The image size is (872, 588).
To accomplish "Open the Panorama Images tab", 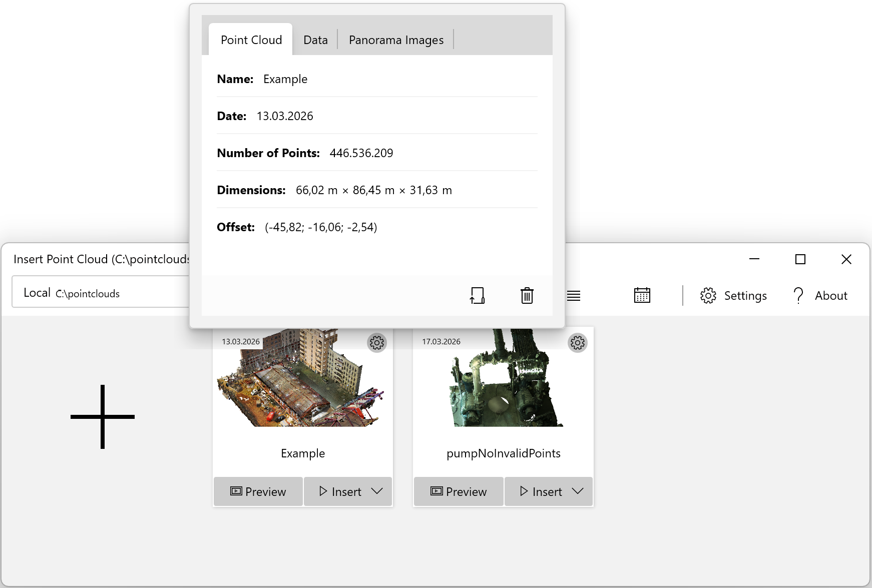I will (396, 40).
